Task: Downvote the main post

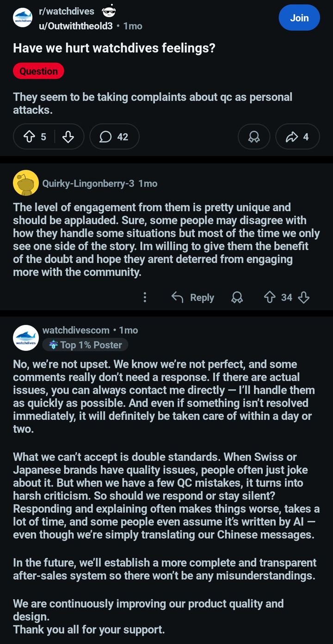Action: pos(68,137)
